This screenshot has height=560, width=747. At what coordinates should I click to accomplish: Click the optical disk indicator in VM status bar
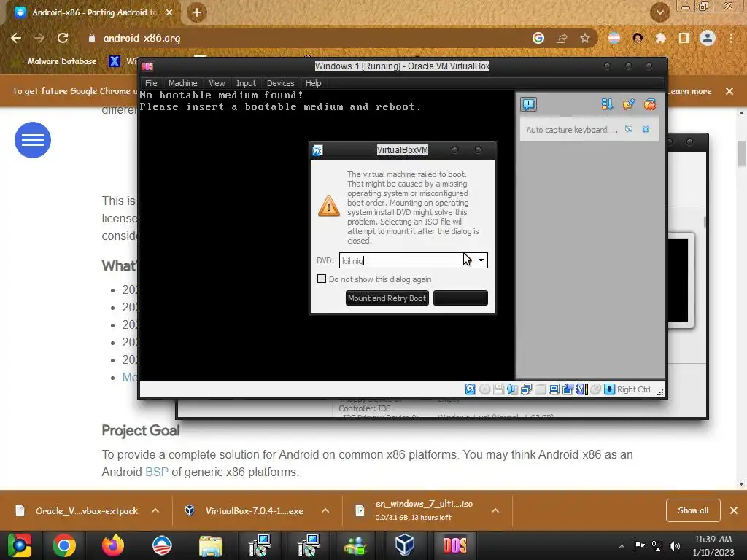pos(484,389)
